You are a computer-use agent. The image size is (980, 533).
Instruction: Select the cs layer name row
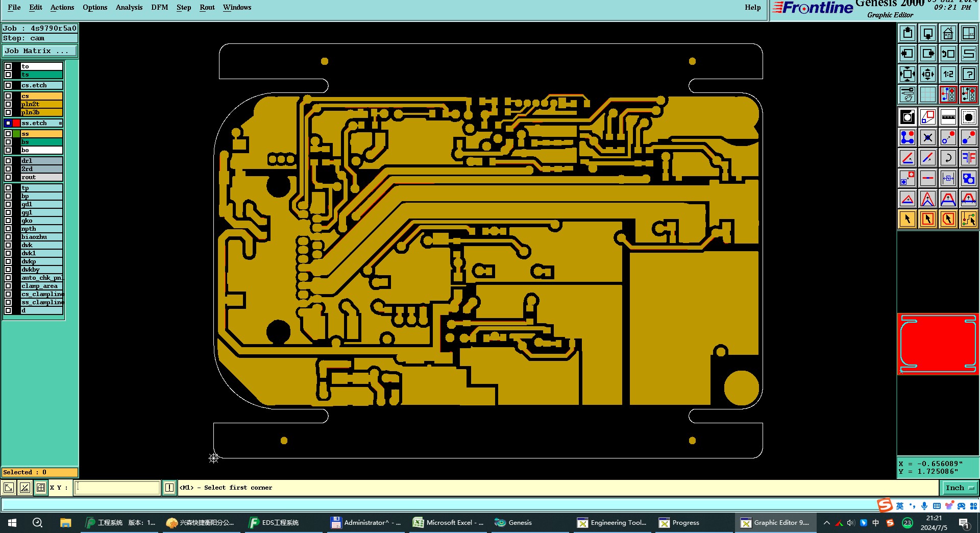click(41, 96)
